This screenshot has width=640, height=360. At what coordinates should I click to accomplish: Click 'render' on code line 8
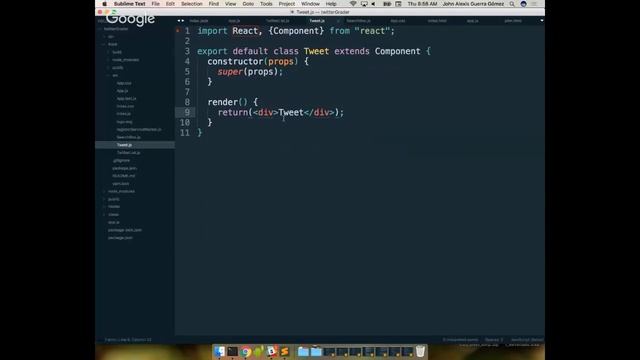pyautogui.click(x=222, y=102)
